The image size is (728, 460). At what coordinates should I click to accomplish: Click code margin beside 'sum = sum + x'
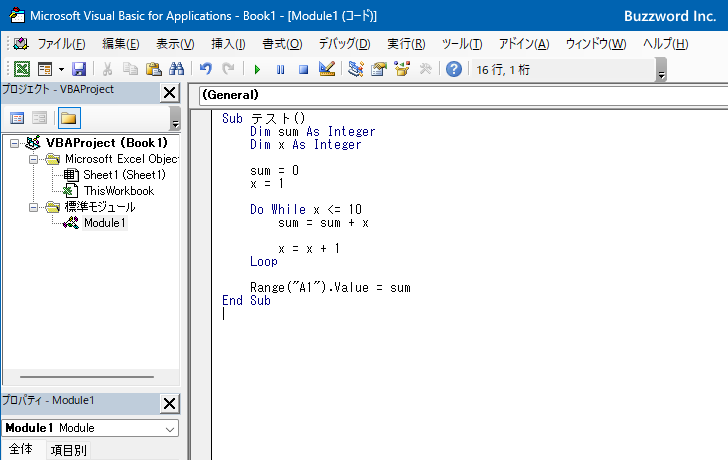click(201, 223)
